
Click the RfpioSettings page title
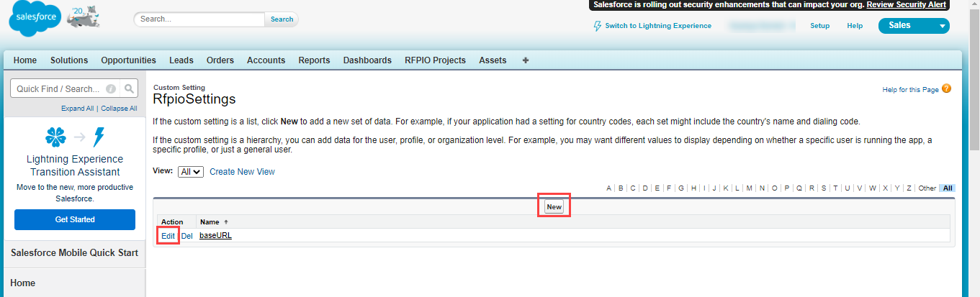194,99
